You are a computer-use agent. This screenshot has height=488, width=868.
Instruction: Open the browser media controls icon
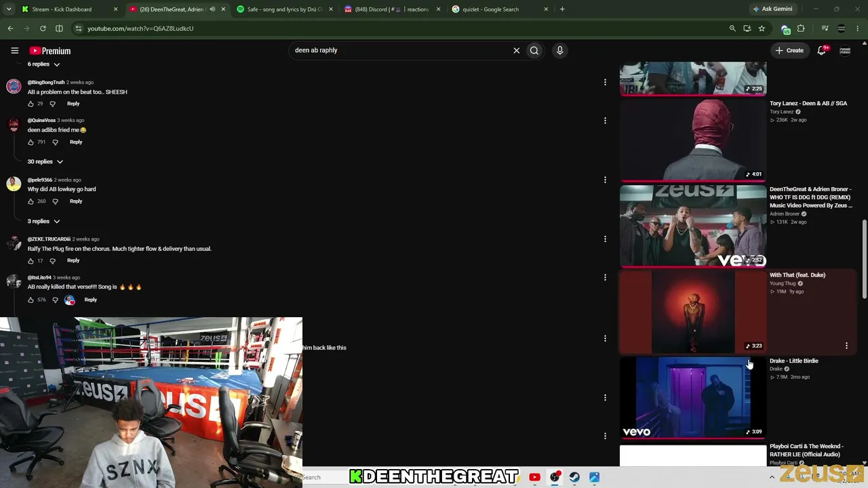825,28
